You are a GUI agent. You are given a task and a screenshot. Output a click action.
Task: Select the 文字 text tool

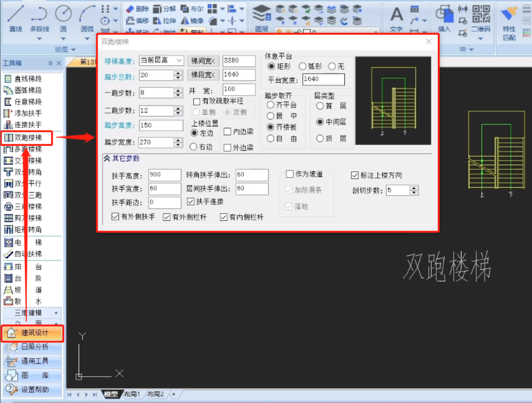(x=396, y=19)
